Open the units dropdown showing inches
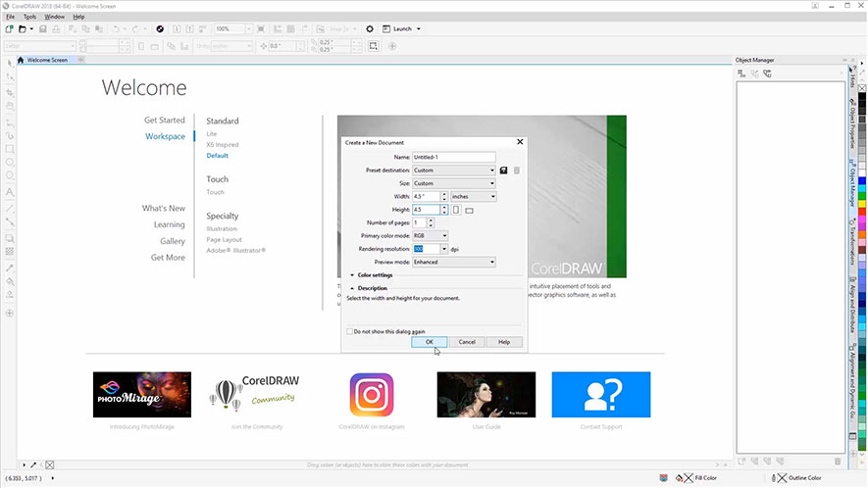This screenshot has width=868, height=488. point(473,196)
